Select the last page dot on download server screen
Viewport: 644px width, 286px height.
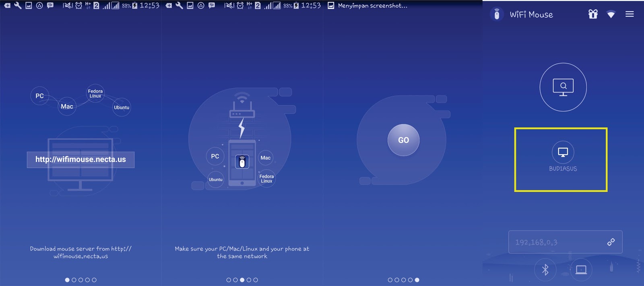pos(94,280)
